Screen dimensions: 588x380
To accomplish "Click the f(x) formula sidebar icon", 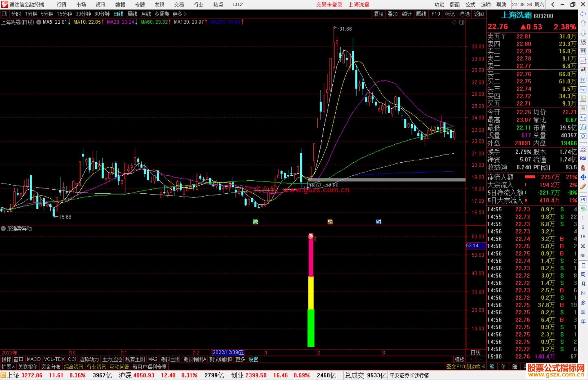I will click(583, 127).
